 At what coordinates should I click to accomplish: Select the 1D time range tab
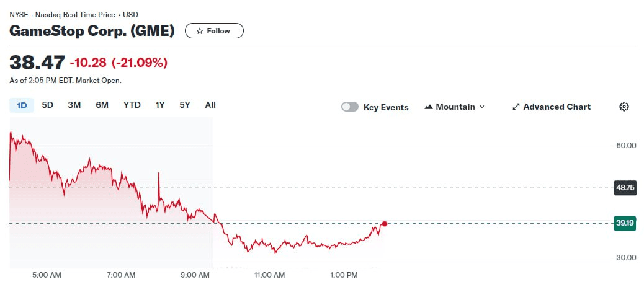coord(22,105)
